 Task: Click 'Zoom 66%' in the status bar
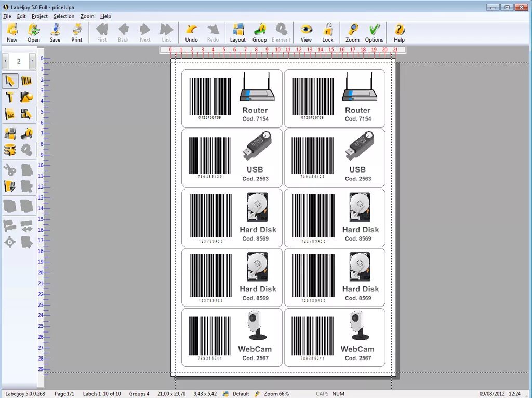click(x=276, y=394)
